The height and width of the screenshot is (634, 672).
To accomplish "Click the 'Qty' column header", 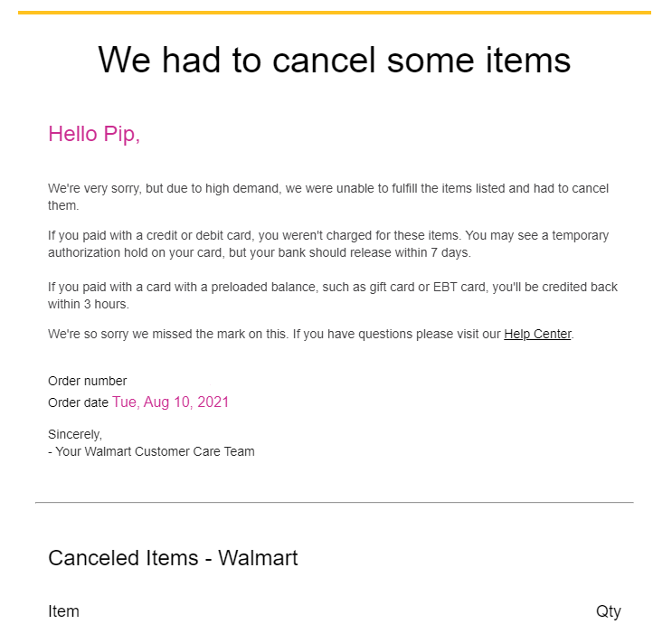I will (608, 611).
